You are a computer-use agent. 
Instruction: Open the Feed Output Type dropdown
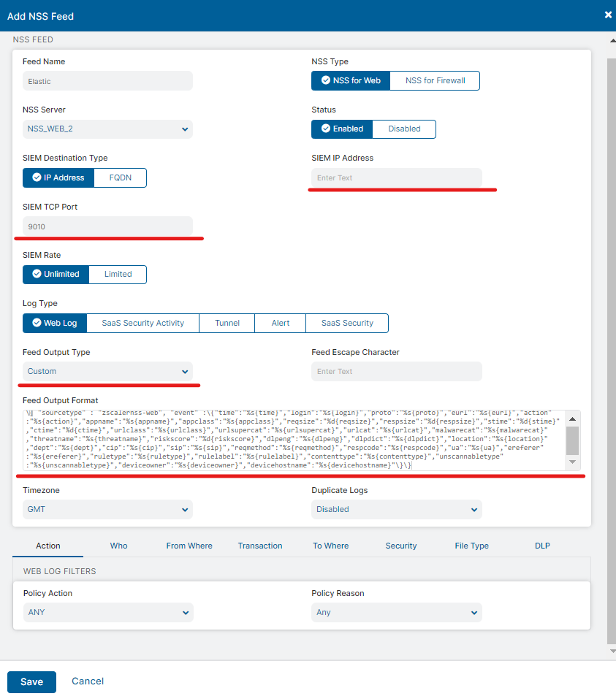[108, 371]
